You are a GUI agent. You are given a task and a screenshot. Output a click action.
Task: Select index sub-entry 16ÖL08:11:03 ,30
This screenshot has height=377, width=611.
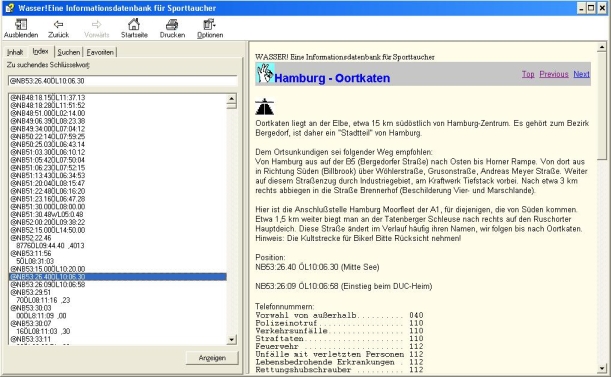pyautogui.click(x=43, y=331)
